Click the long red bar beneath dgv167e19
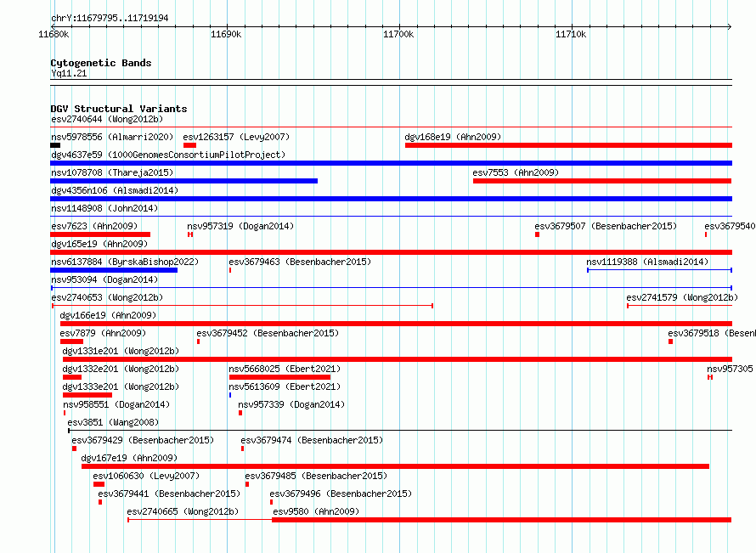 click(x=395, y=466)
